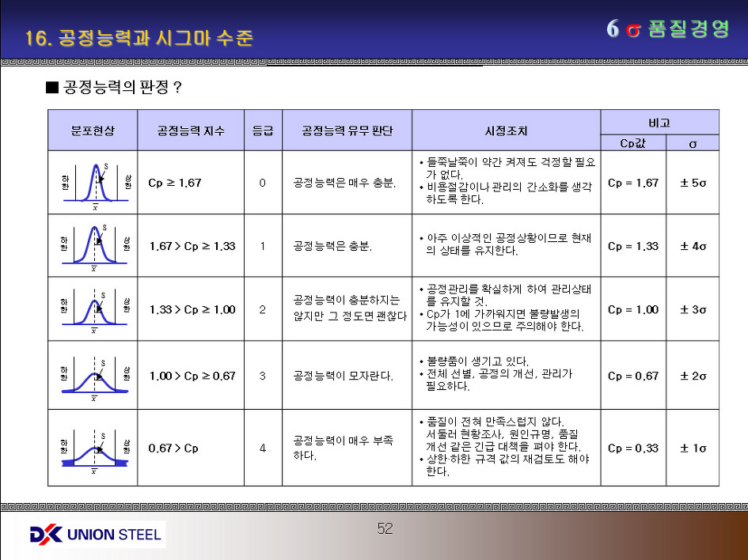The image size is (748, 560).
Task: Click the slide heading '16. 공정능력과 시그마 수준'
Action: pos(139,38)
